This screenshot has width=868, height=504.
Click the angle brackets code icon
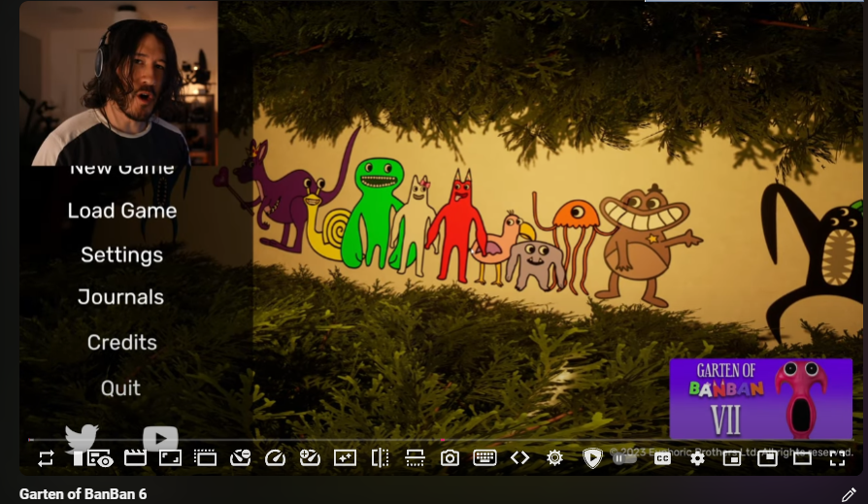click(519, 458)
